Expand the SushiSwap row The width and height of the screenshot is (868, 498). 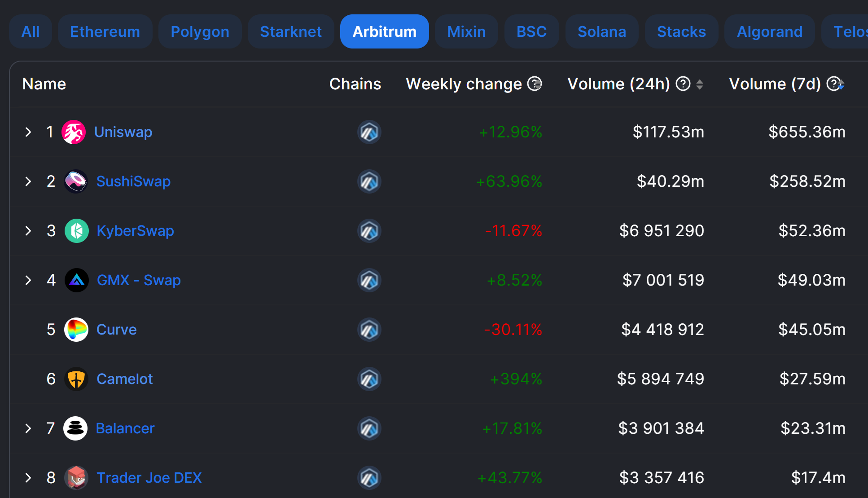tap(28, 181)
